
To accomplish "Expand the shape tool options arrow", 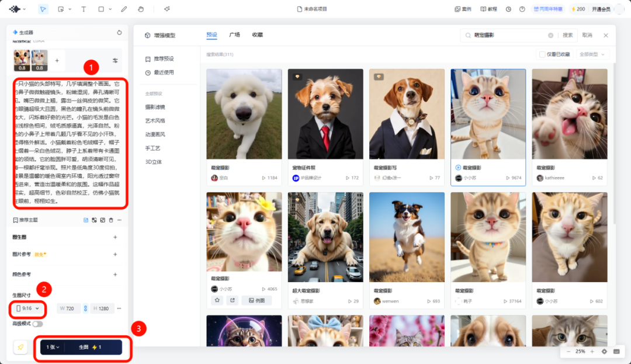I will coord(110,9).
